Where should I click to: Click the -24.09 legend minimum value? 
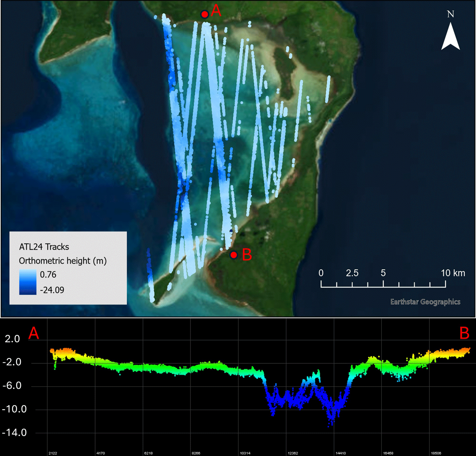coord(52,290)
